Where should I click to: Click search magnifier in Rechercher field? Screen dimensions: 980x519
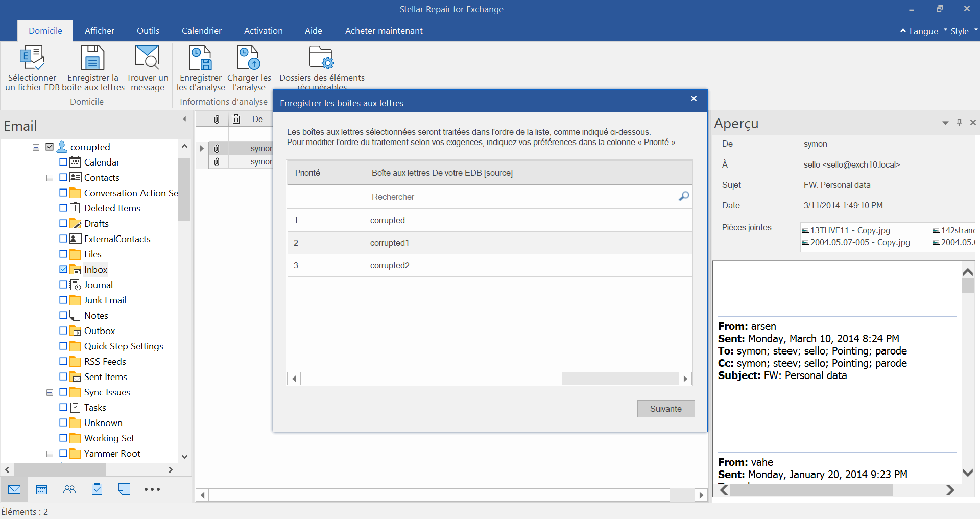[684, 197]
